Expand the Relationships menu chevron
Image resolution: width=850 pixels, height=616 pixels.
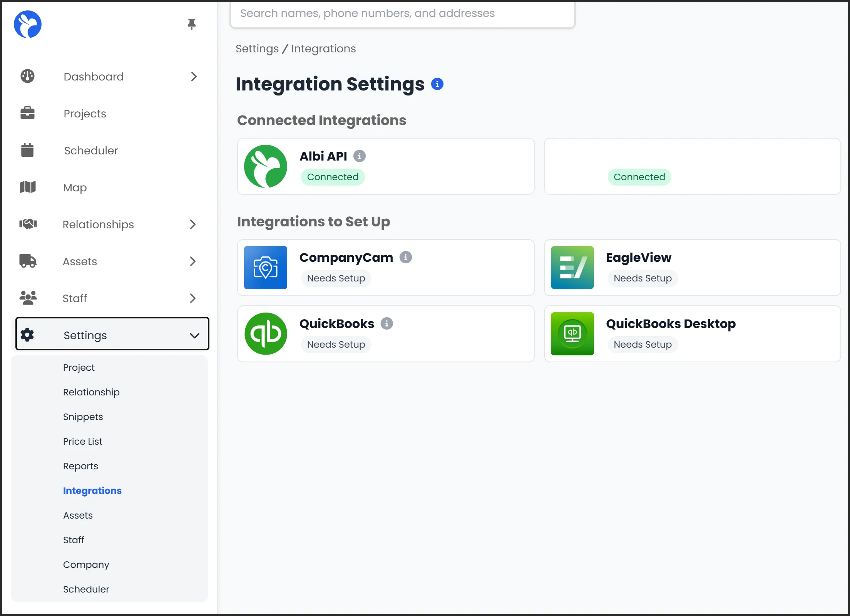pos(193,224)
